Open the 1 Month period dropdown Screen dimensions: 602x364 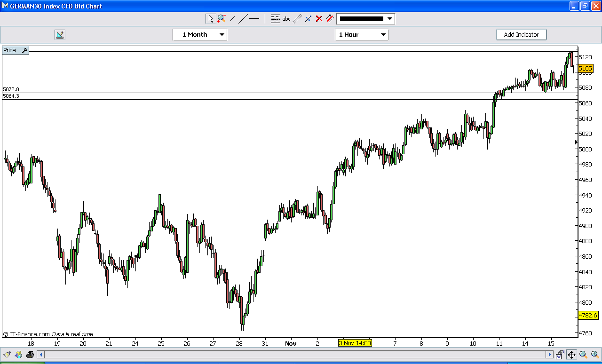200,34
